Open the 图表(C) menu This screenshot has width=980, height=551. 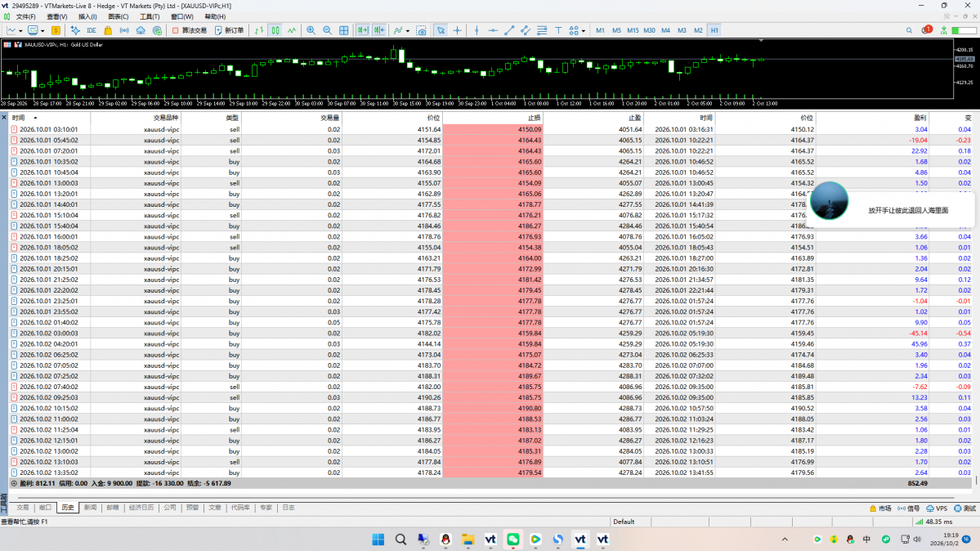119,17
